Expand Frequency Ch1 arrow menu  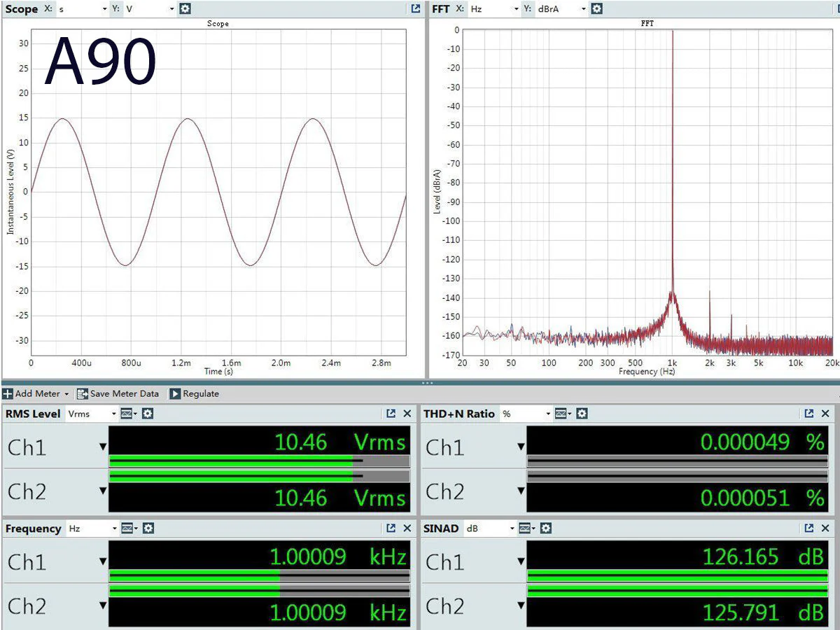point(103,561)
